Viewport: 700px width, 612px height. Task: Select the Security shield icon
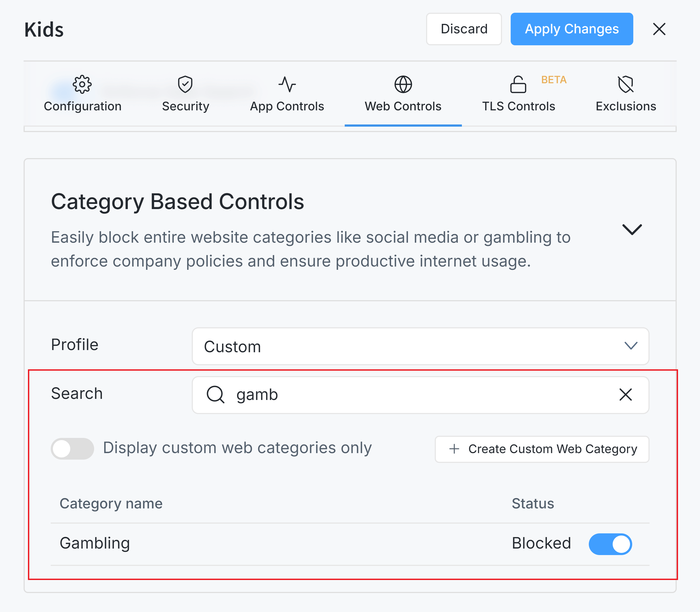185,85
